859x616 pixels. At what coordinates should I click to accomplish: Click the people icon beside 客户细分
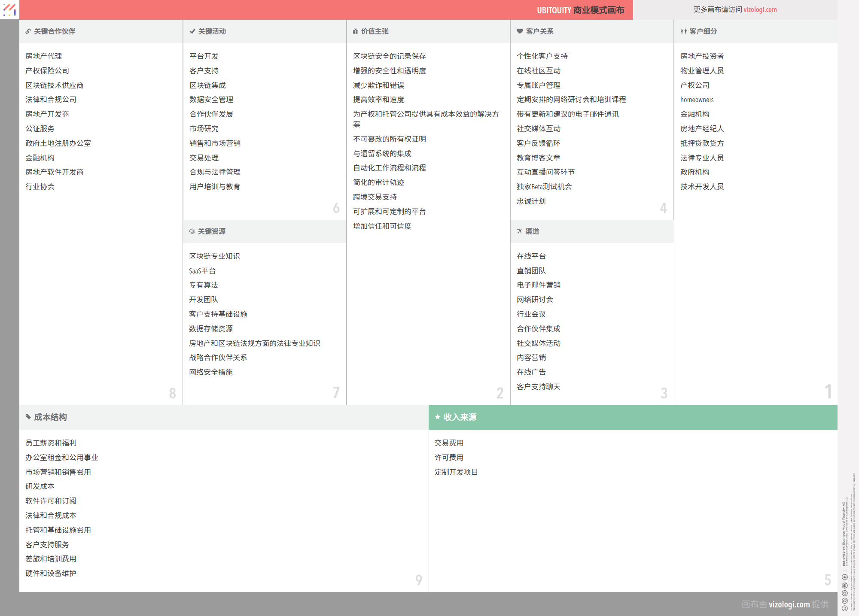(x=683, y=31)
